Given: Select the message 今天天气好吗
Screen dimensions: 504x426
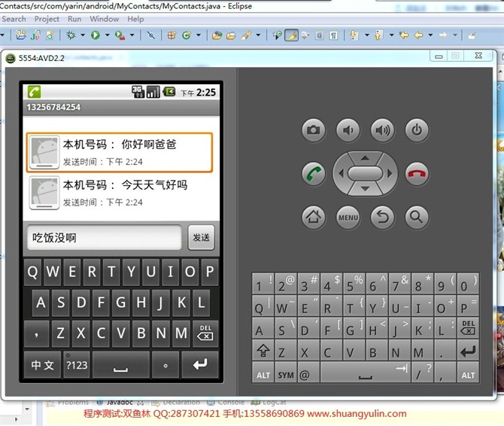Looking at the screenshot, I should click(120, 193).
